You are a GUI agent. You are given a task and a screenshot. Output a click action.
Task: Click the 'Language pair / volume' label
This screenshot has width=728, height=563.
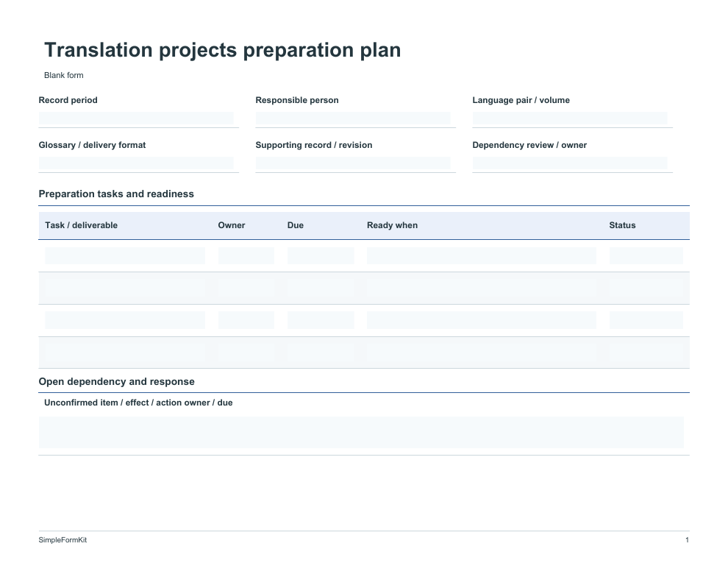(521, 100)
